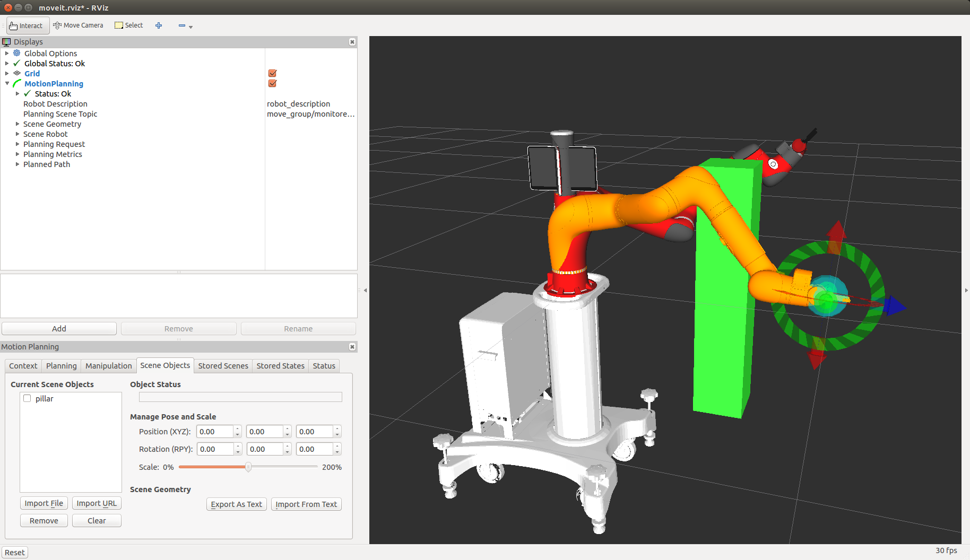Open the Stored Scenes tab
Viewport: 970px width, 560px height.
pyautogui.click(x=223, y=366)
